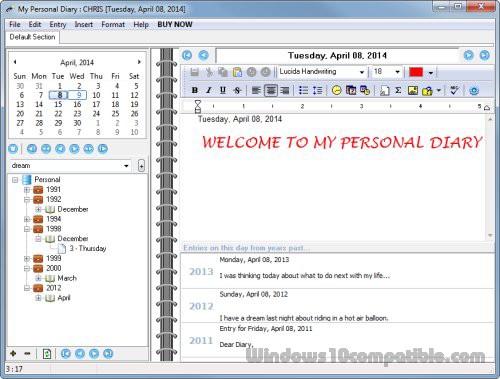Expand the 1991 year node
Image resolution: width=500 pixels, height=379 pixels.
pyautogui.click(x=27, y=190)
